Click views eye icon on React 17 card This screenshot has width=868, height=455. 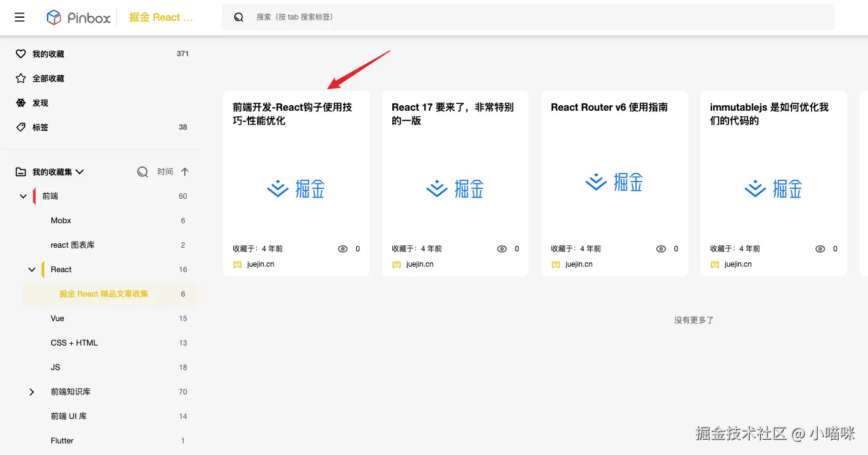click(502, 249)
